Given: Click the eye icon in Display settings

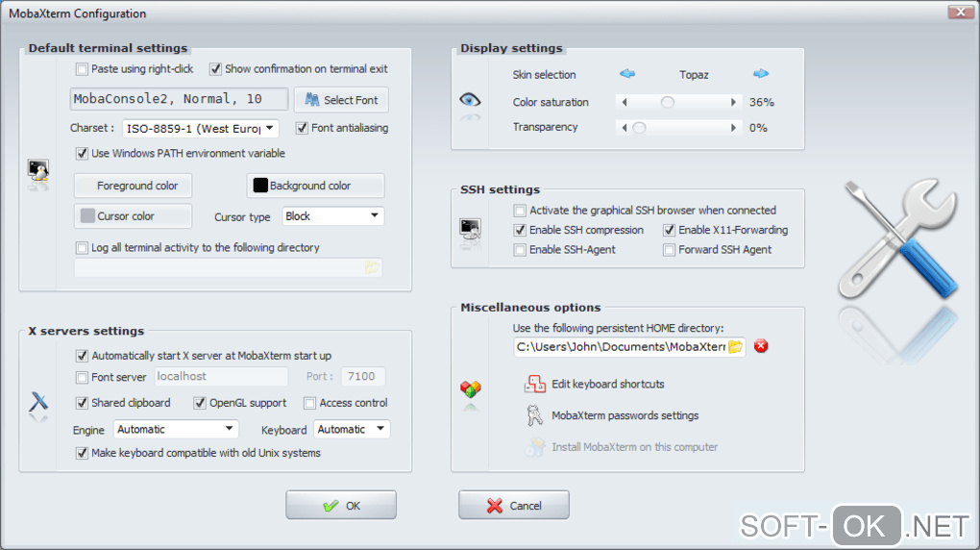Looking at the screenshot, I should (470, 100).
